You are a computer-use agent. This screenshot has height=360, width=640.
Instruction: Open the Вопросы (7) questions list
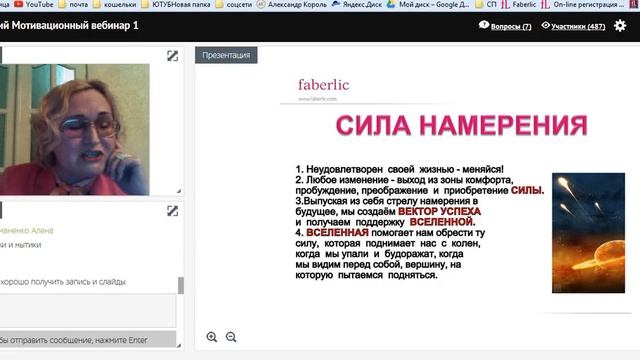pyautogui.click(x=511, y=27)
